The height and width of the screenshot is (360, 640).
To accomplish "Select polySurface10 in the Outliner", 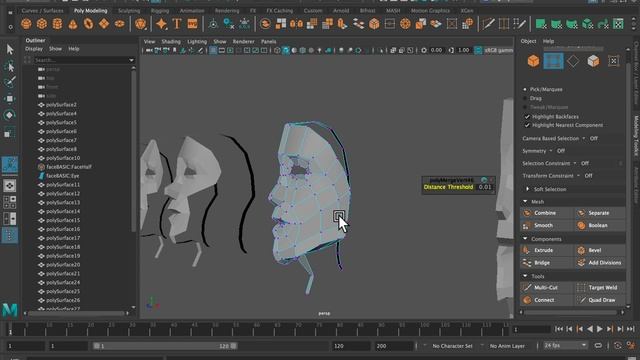I will pyautogui.click(x=63, y=158).
